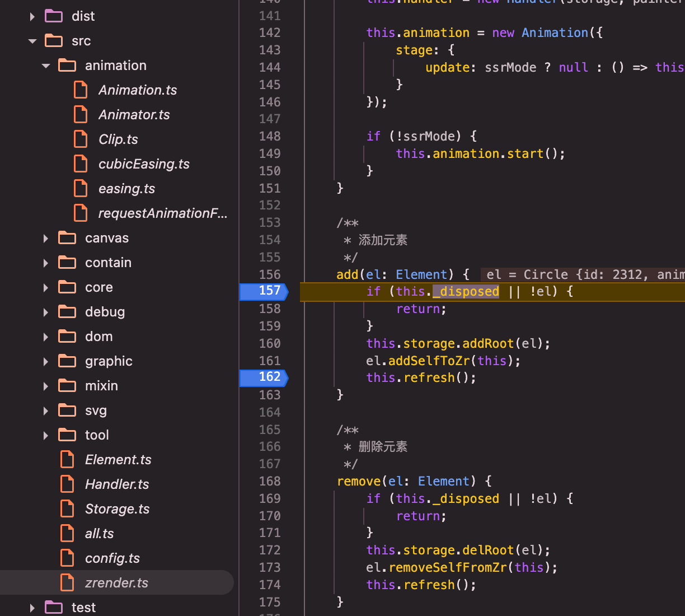Expand the core folder arrow
This screenshot has height=616, width=685.
coord(46,287)
